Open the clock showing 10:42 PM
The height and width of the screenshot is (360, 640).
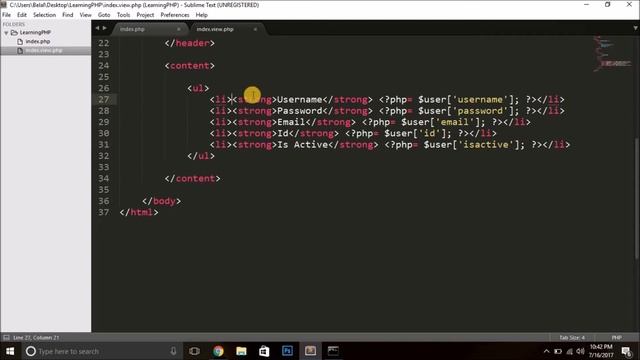click(601, 351)
